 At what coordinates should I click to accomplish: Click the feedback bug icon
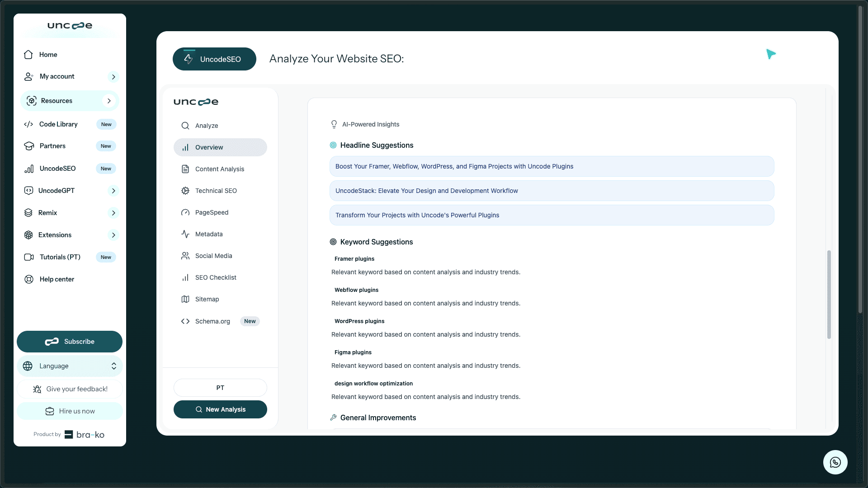pos(37,389)
